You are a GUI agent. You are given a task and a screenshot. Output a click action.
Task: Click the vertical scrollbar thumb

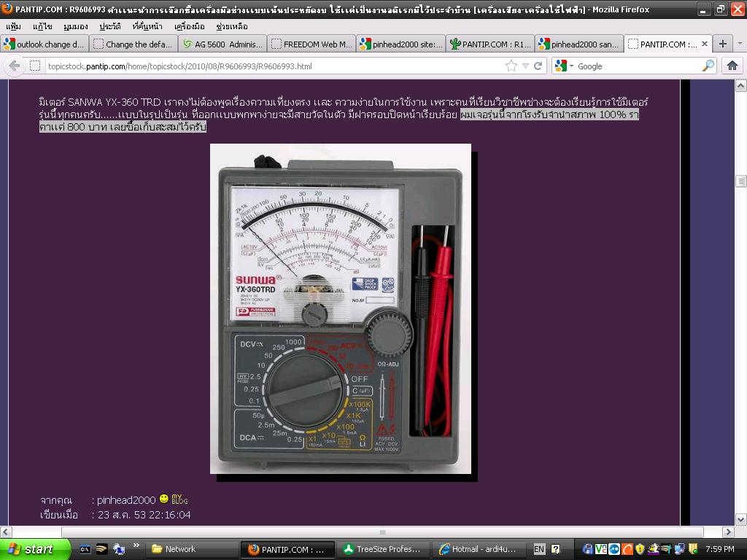[741, 182]
